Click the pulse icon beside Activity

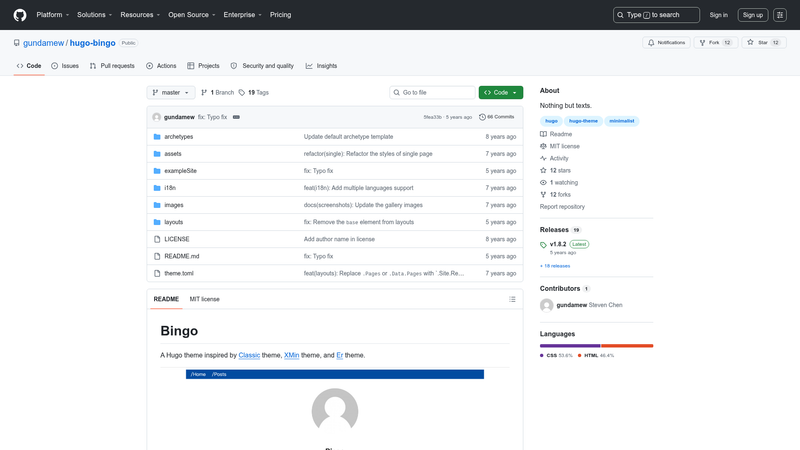(543, 158)
